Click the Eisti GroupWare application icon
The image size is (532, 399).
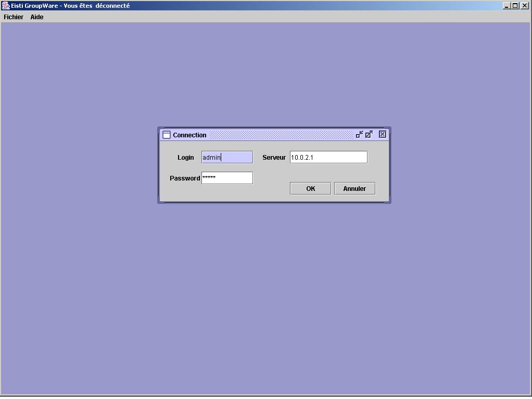tap(6, 6)
